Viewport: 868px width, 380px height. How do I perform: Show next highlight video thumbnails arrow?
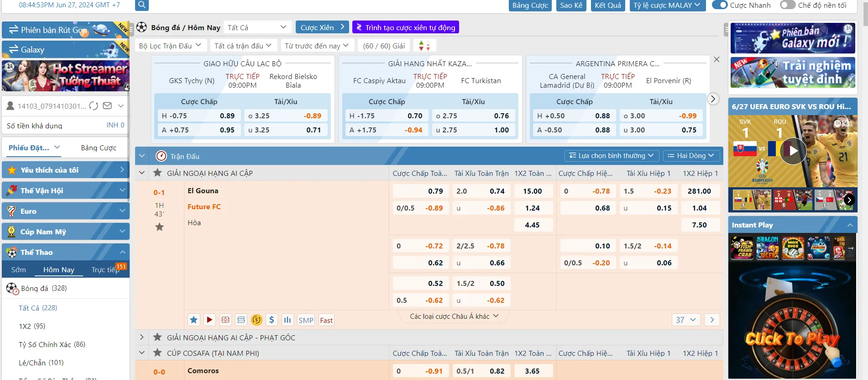[x=849, y=200]
